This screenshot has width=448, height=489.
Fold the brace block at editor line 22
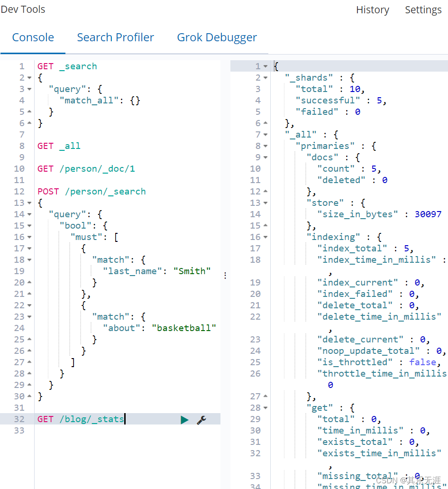tap(29, 305)
